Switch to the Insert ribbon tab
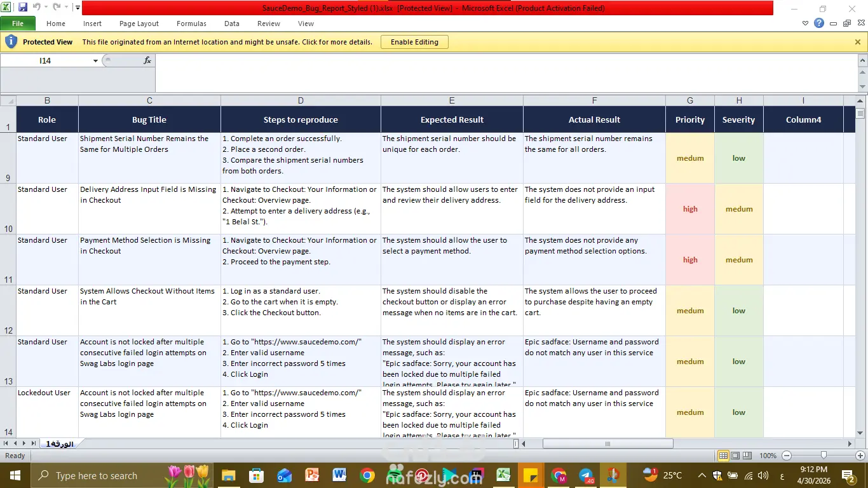This screenshot has height=488, width=868. 92,24
